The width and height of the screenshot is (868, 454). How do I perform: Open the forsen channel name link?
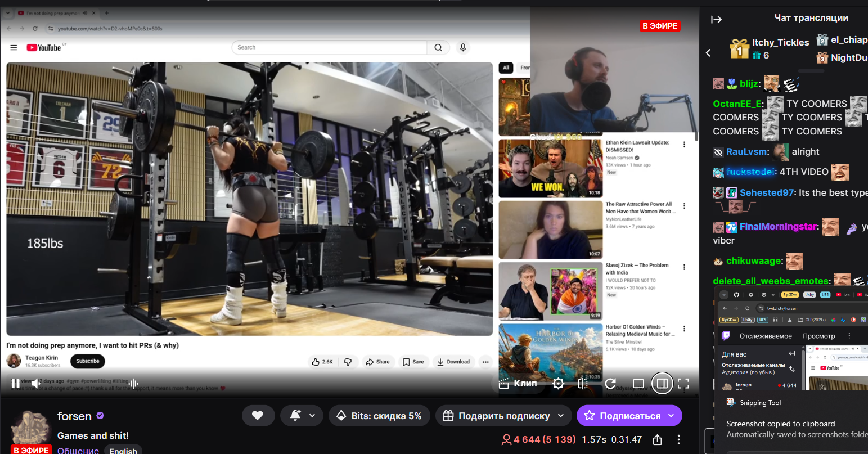[x=74, y=416]
